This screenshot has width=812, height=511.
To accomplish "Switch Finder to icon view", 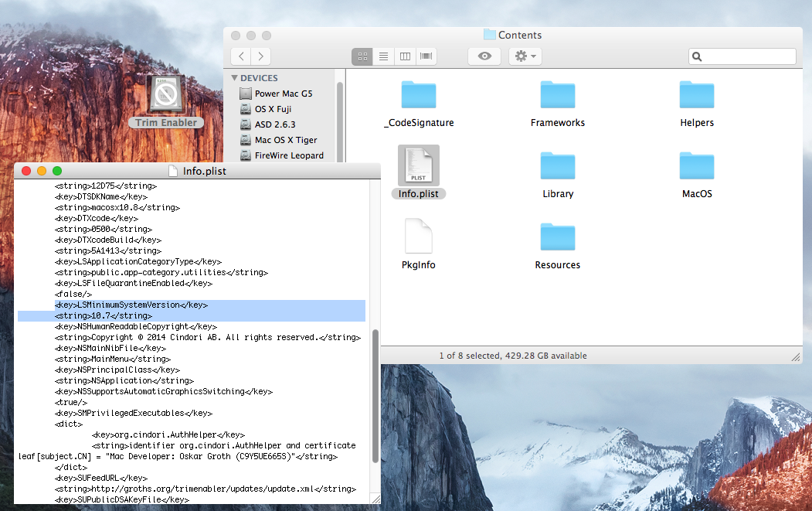I will pos(362,56).
